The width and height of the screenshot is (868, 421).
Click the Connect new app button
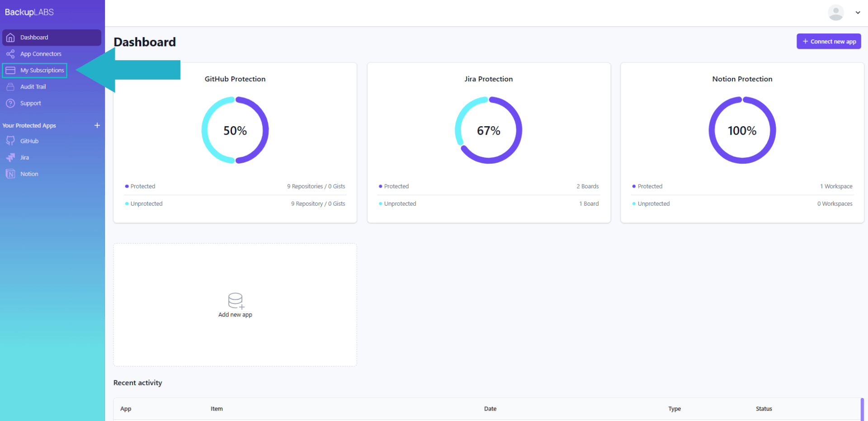click(x=829, y=41)
